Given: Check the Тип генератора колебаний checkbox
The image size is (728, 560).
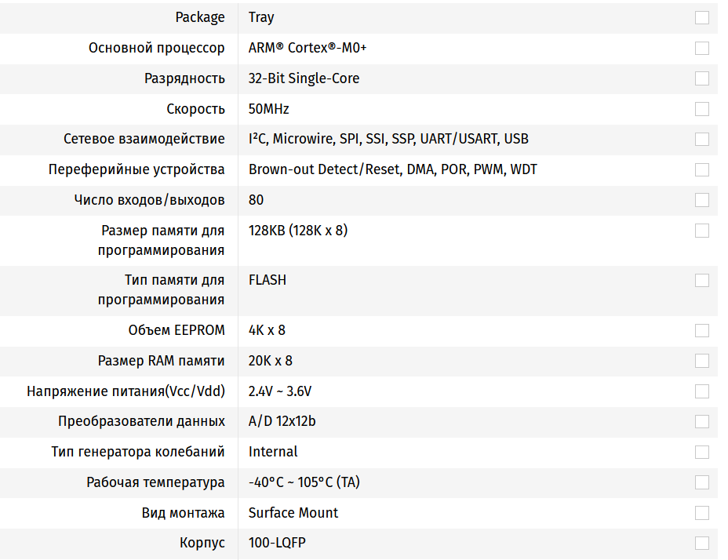Looking at the screenshot, I should click(x=701, y=452).
